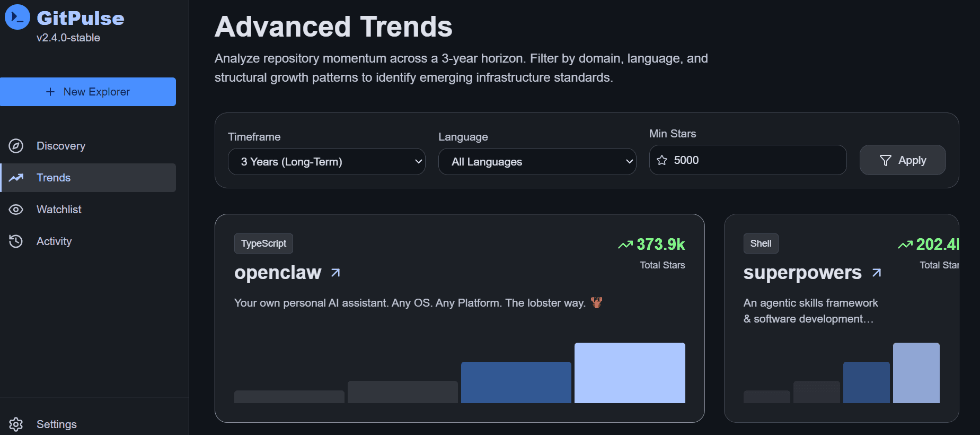Viewport: 980px width, 435px height.
Task: Click the Settings gear icon
Action: 16,424
